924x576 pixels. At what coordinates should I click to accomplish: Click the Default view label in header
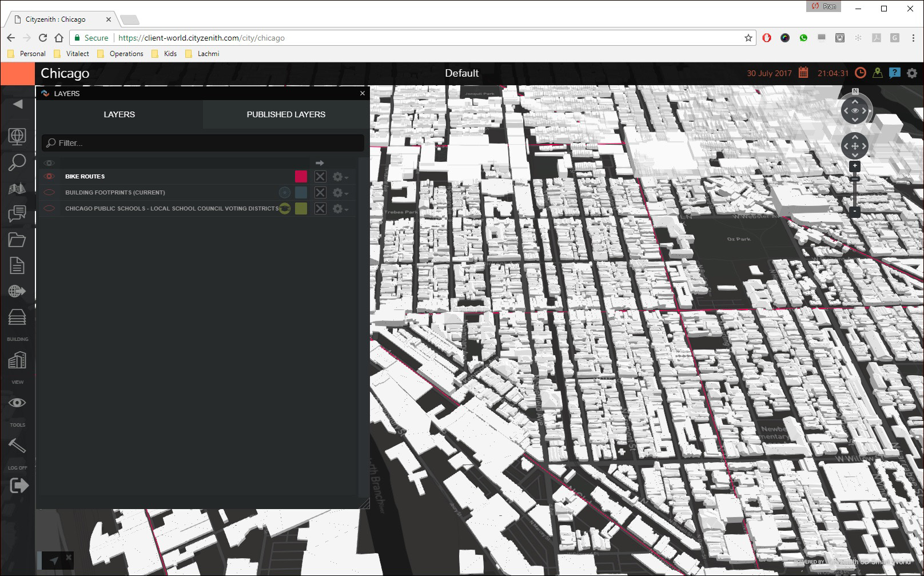point(462,73)
